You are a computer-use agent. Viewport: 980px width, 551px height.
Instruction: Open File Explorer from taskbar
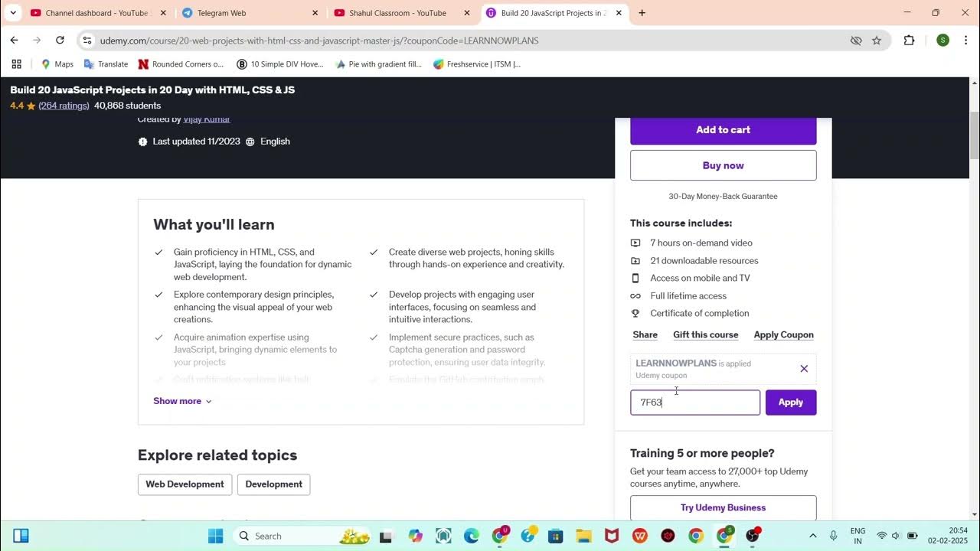pyautogui.click(x=583, y=536)
